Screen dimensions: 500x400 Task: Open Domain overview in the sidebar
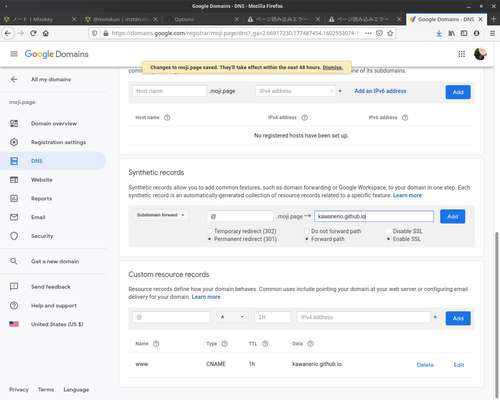coord(53,124)
